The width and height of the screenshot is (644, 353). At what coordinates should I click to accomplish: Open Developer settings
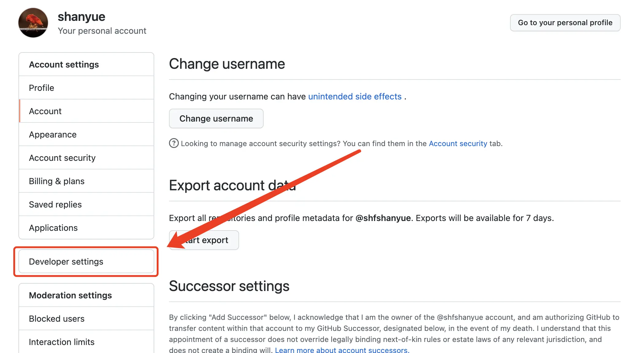click(x=86, y=262)
